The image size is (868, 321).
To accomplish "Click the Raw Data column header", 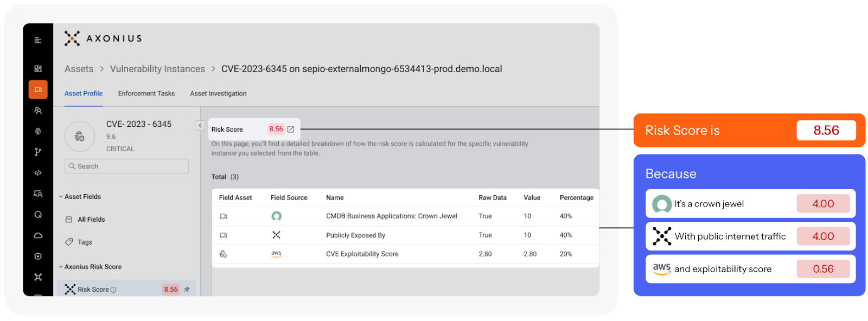I will coord(493,197).
